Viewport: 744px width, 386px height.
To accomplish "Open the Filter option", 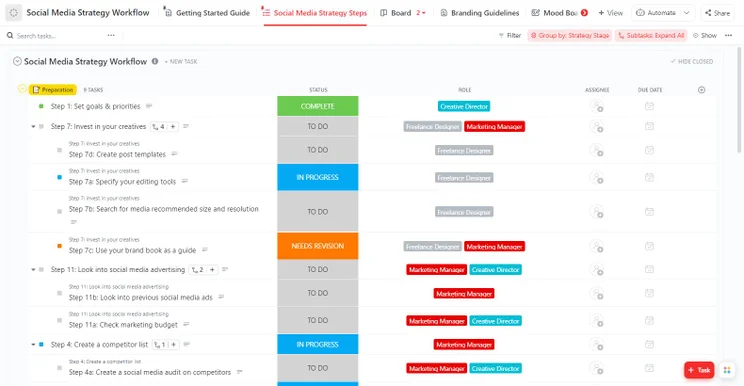I will pos(510,36).
